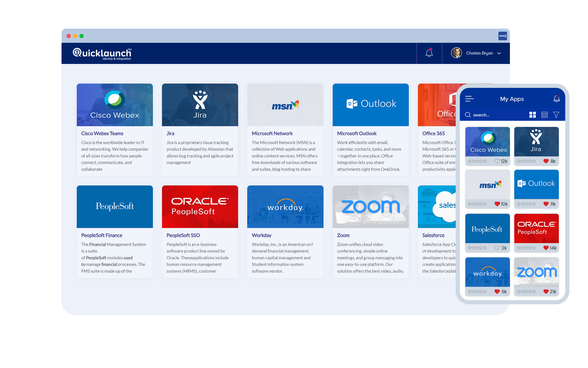Image resolution: width=588 pixels, height=368 pixels.
Task: Click the mobile search magnifier icon
Action: click(468, 115)
